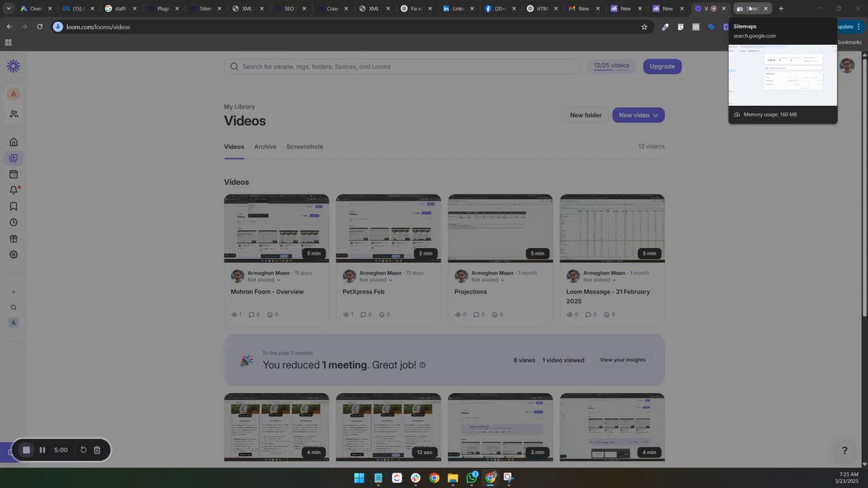Click the New folder button
Image resolution: width=868 pixels, height=488 pixels.
coord(585,115)
